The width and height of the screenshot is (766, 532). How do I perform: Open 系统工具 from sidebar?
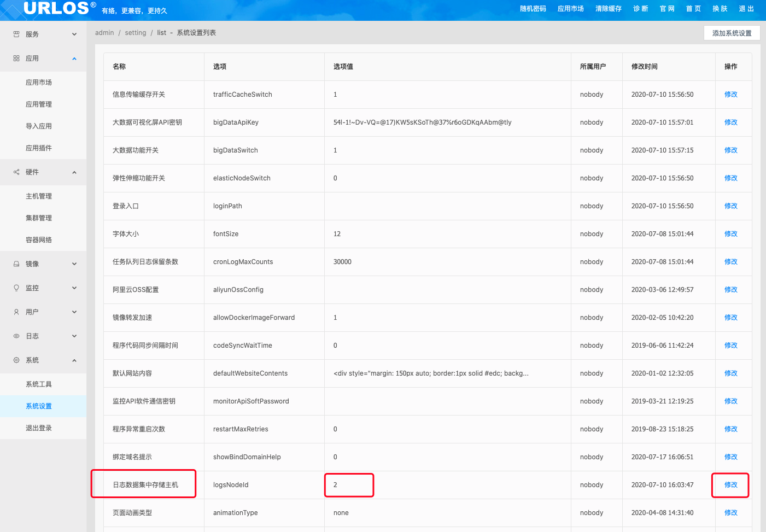click(x=39, y=384)
